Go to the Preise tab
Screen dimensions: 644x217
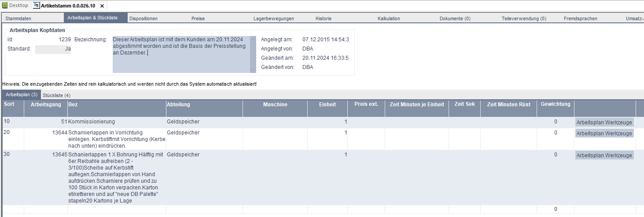pos(198,18)
